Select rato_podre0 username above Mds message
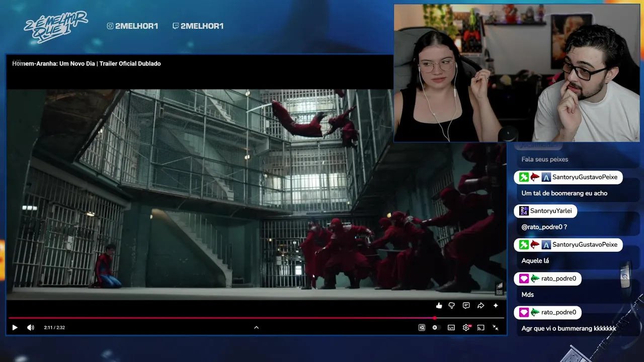This screenshot has height=362, width=644. 558,279
